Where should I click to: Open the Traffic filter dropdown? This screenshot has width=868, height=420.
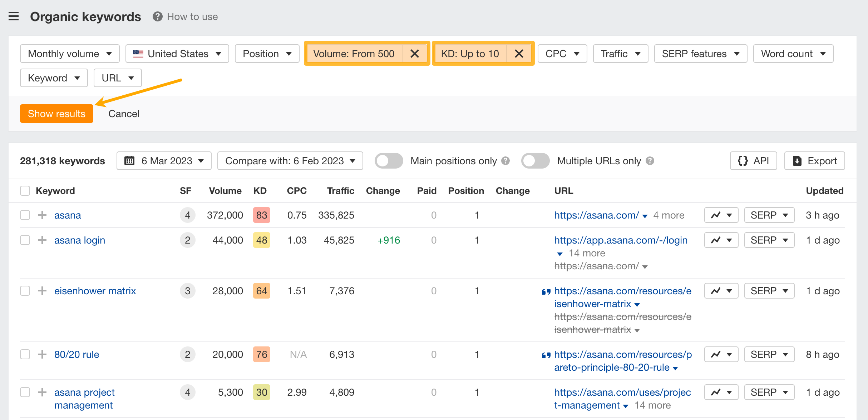(621, 54)
